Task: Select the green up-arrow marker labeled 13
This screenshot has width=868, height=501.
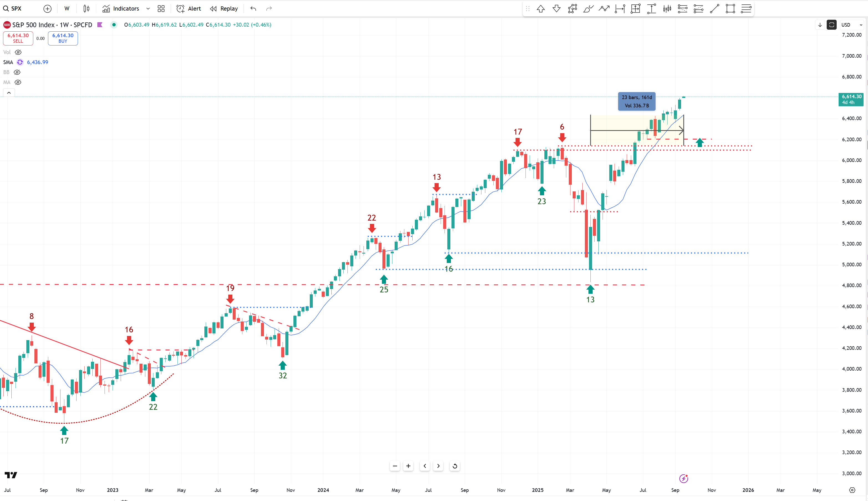Action: click(x=590, y=289)
